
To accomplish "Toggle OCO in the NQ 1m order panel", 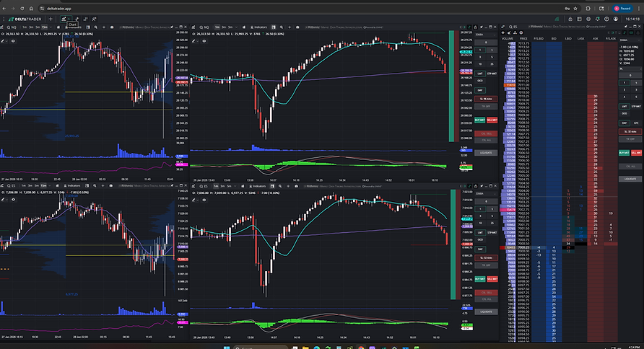I will (x=479, y=81).
